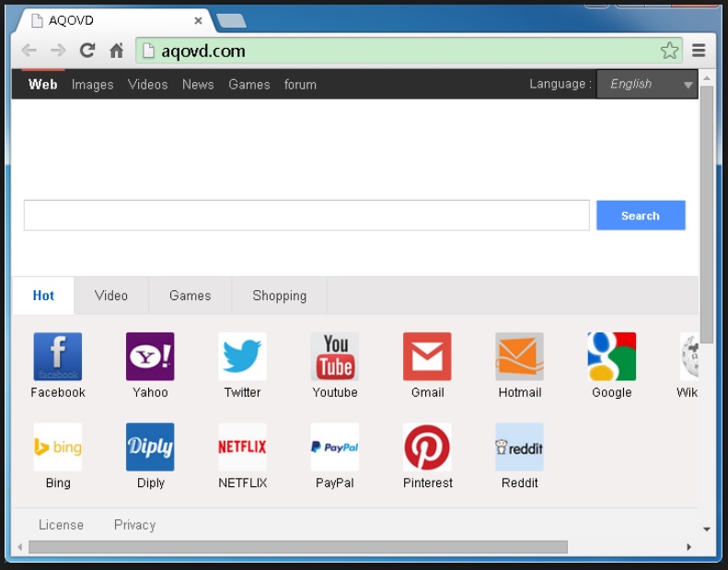Viewport: 728px width, 570px height.
Task: Open the Youtube shortcut icon
Action: pos(335,356)
